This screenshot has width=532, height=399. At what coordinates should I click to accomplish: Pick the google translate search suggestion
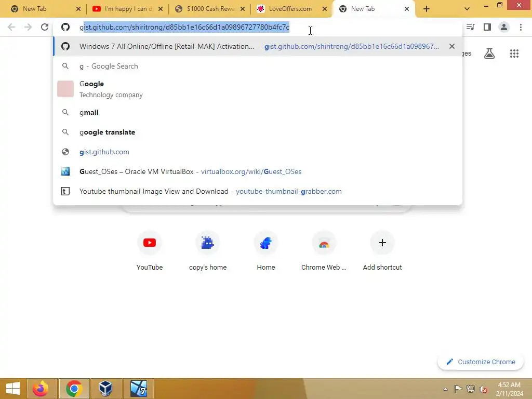(258, 132)
